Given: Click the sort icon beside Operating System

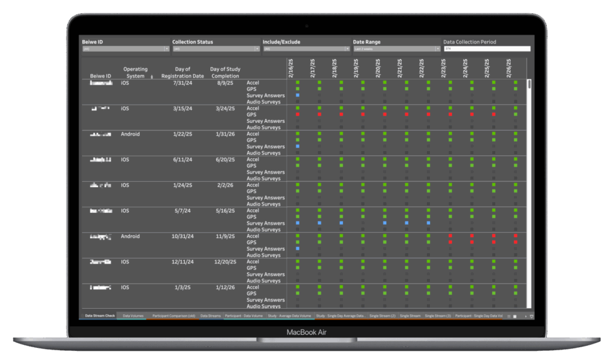Looking at the screenshot, I should coord(151,77).
